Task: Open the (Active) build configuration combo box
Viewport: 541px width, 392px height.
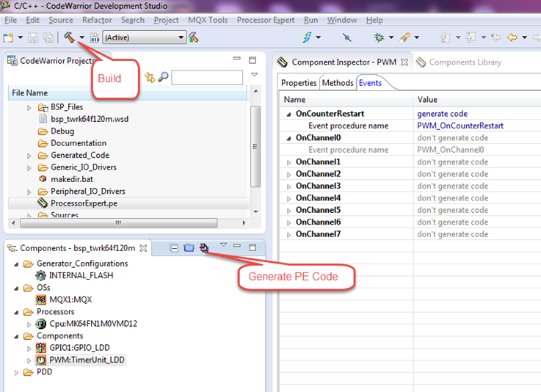Action: coord(144,37)
